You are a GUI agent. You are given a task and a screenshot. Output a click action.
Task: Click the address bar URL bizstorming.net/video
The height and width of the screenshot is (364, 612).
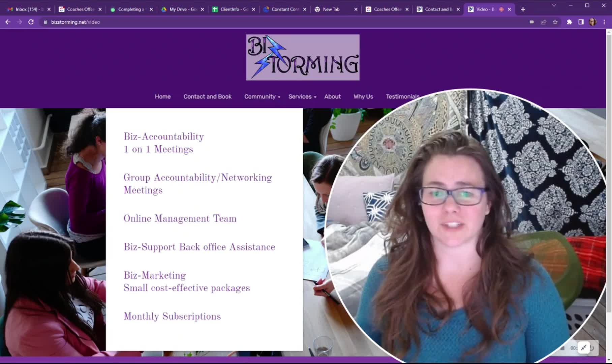(75, 22)
